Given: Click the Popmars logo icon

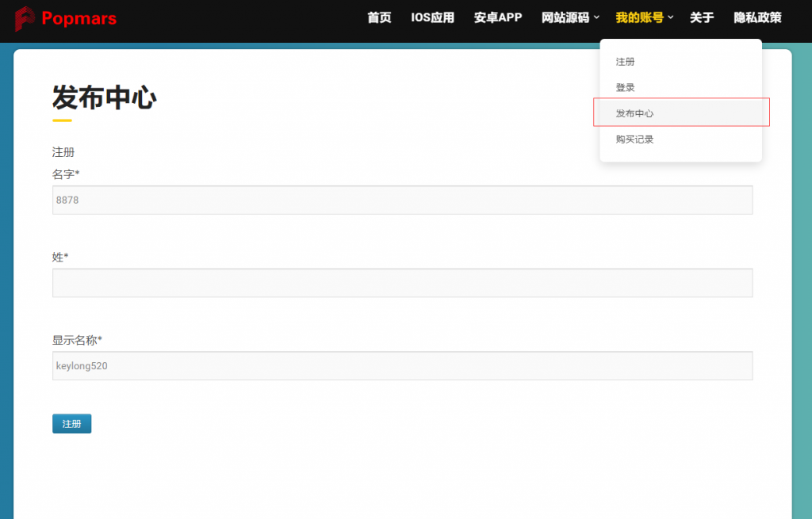Looking at the screenshot, I should click(x=25, y=19).
